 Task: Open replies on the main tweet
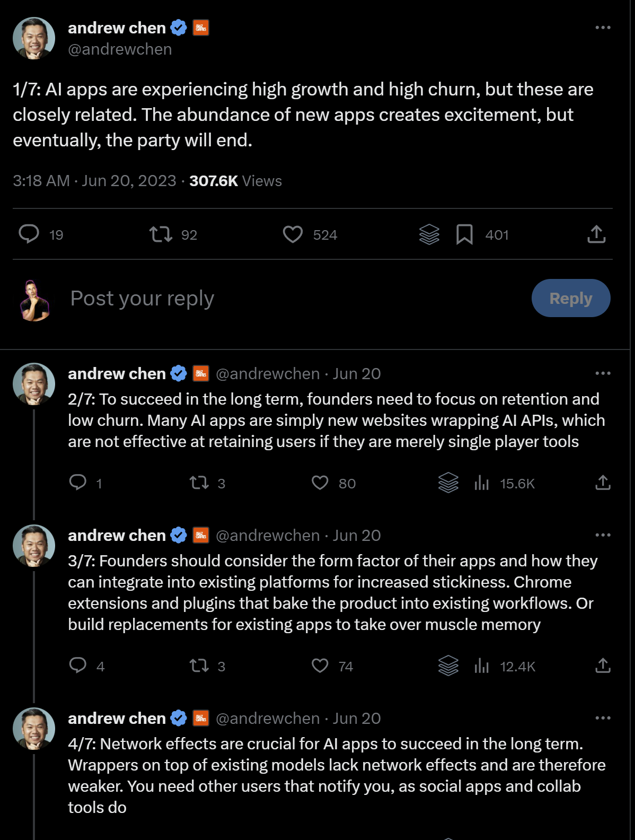29,234
